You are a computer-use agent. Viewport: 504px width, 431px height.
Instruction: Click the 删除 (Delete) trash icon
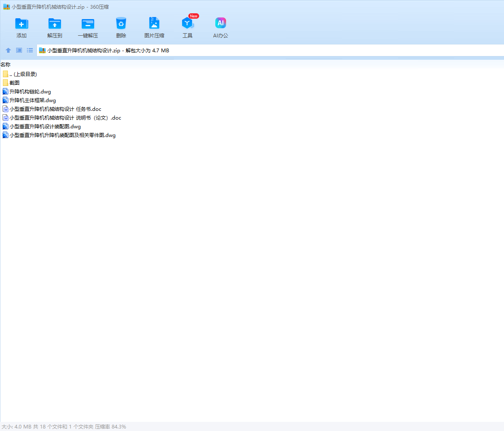pos(121,24)
